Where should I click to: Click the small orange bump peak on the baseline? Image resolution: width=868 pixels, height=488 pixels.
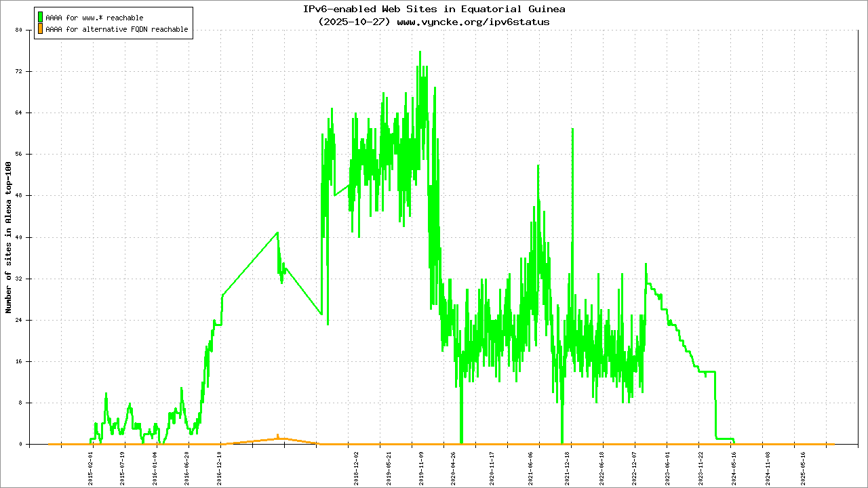click(277, 436)
